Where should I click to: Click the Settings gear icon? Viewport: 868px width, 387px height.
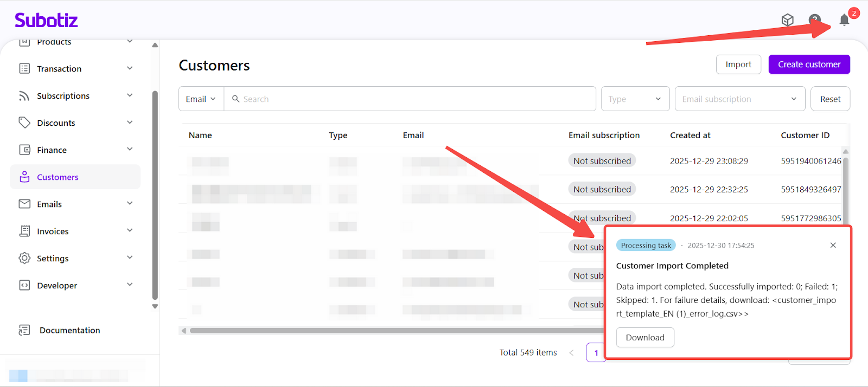pos(24,258)
